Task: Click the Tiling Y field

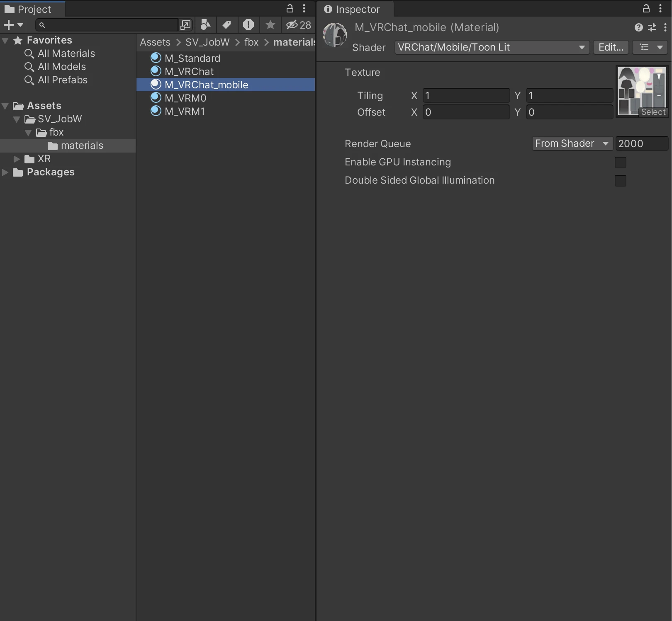Action: pos(570,96)
